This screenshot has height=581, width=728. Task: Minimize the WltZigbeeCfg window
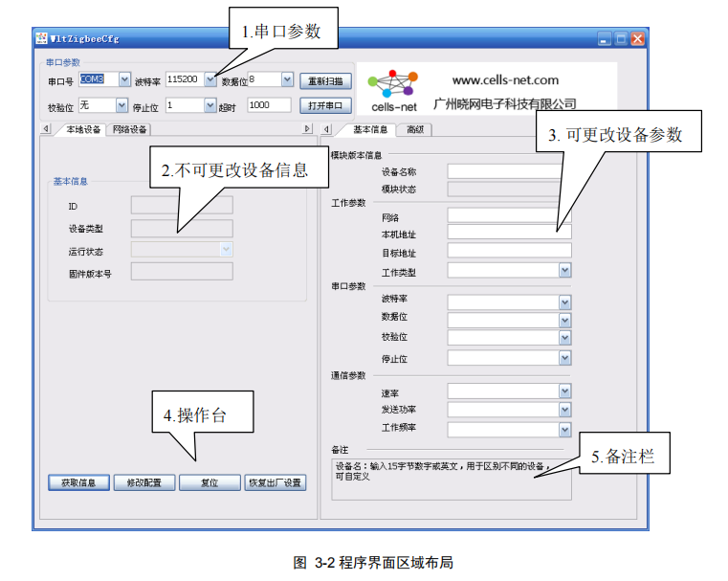[604, 39]
